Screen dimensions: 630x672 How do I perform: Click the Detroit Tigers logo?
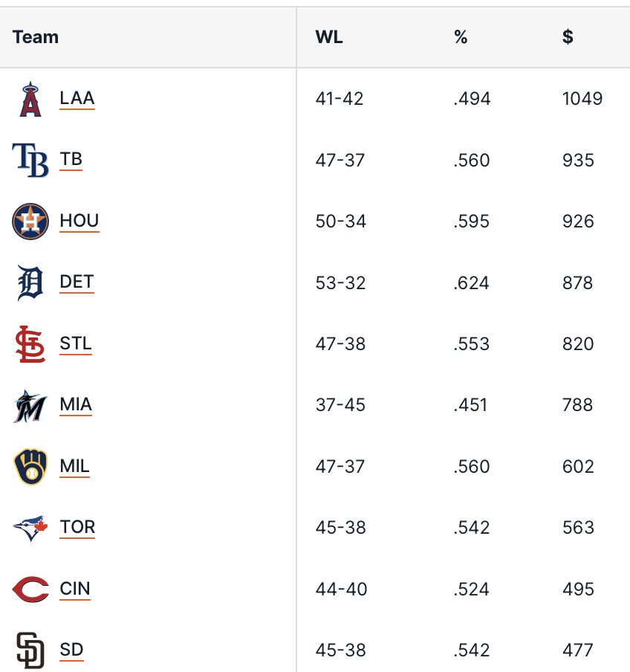pyautogui.click(x=30, y=282)
